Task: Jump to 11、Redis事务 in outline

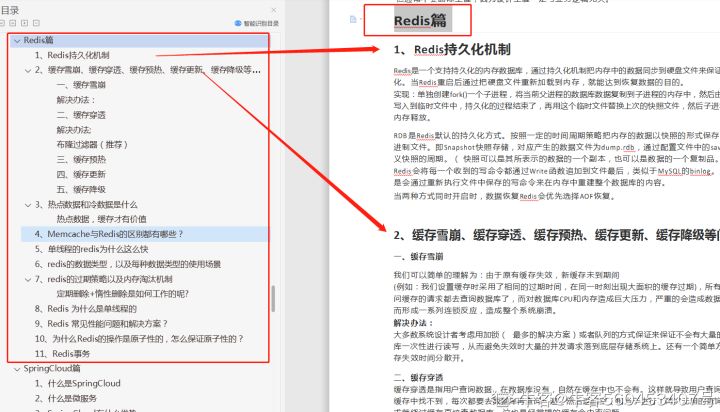Action: pos(62,354)
